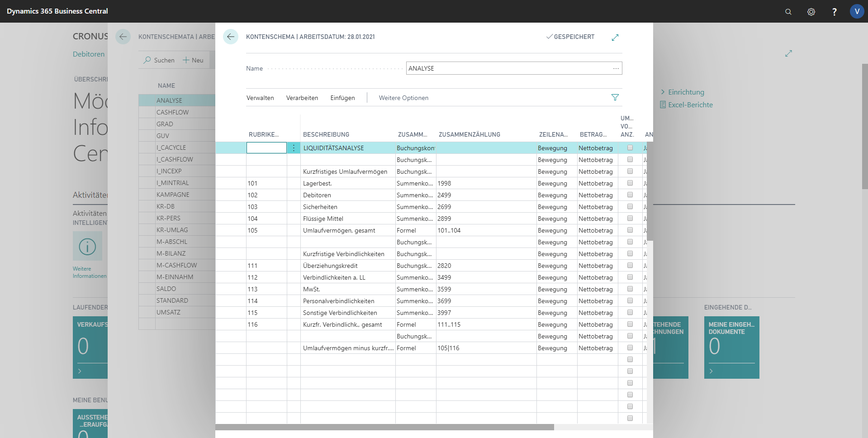
Task: Click the Neu plus button
Action: [x=193, y=60]
